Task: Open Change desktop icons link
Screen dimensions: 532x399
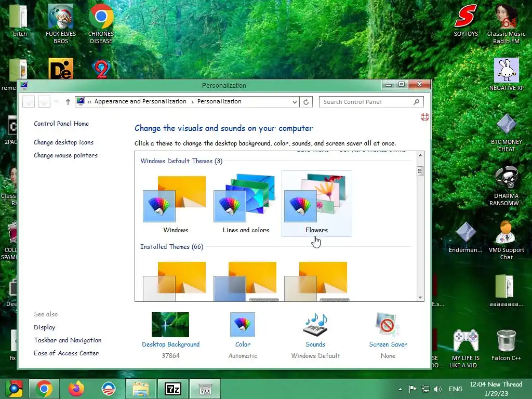Action: click(x=63, y=142)
